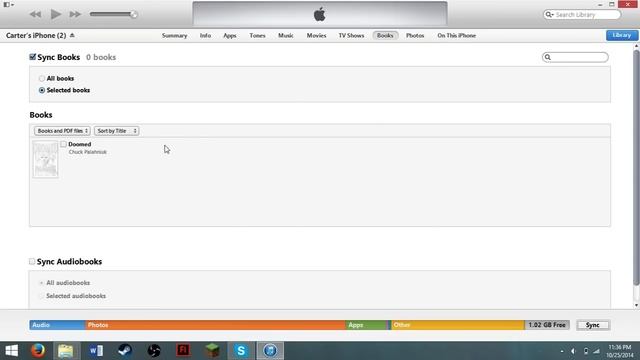
Task: Check the Doomed book checkbox
Action: tap(63, 144)
